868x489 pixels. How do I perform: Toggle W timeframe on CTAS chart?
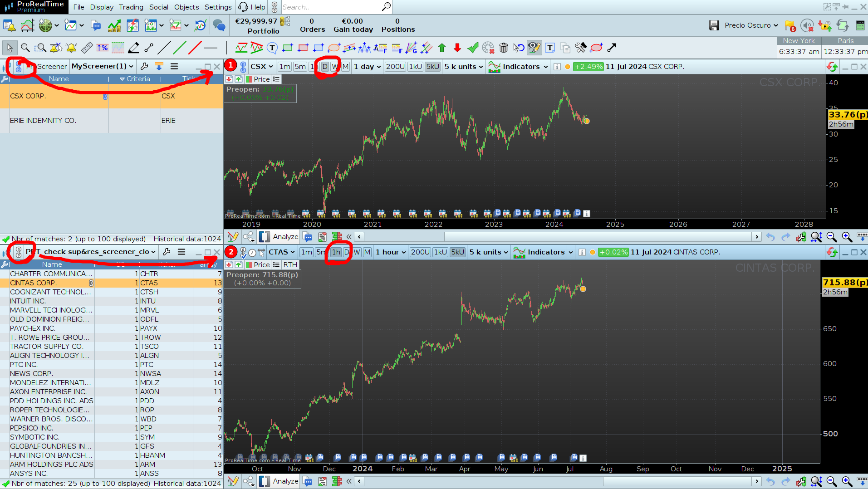point(357,252)
